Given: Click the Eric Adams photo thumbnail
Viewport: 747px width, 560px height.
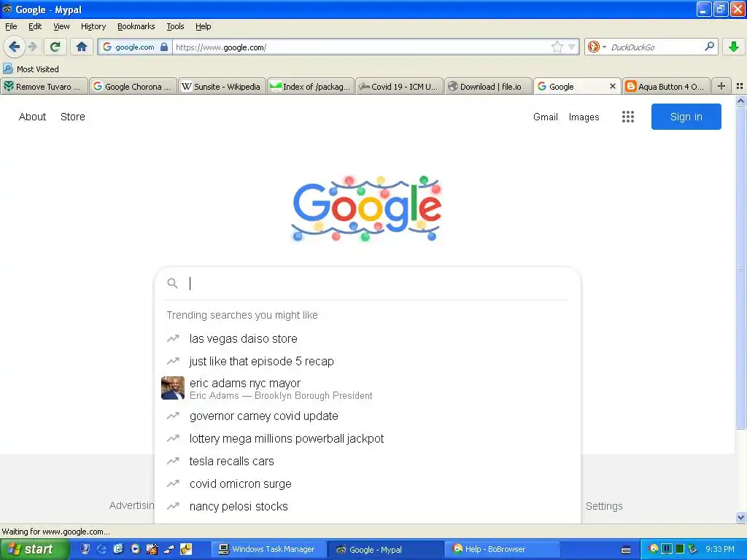Looking at the screenshot, I should coord(172,388).
